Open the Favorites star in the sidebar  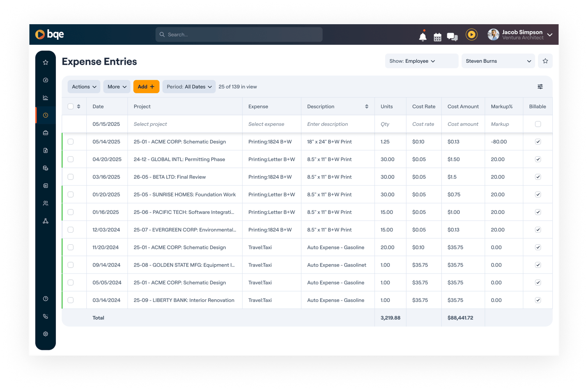click(45, 62)
